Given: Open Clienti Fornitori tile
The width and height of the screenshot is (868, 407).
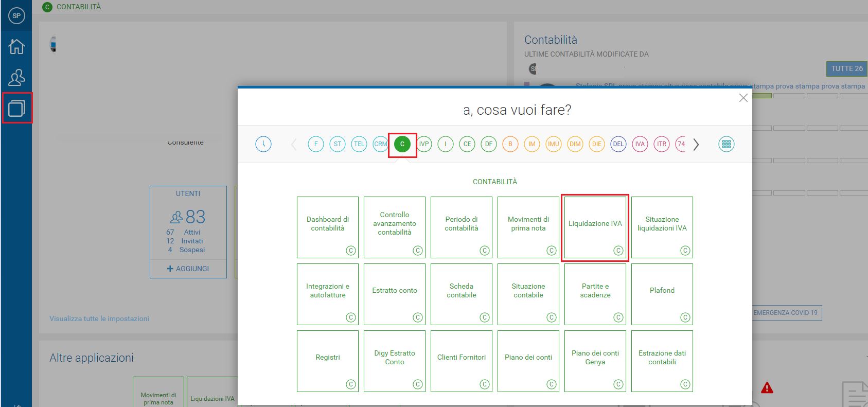Looking at the screenshot, I should [x=462, y=361].
